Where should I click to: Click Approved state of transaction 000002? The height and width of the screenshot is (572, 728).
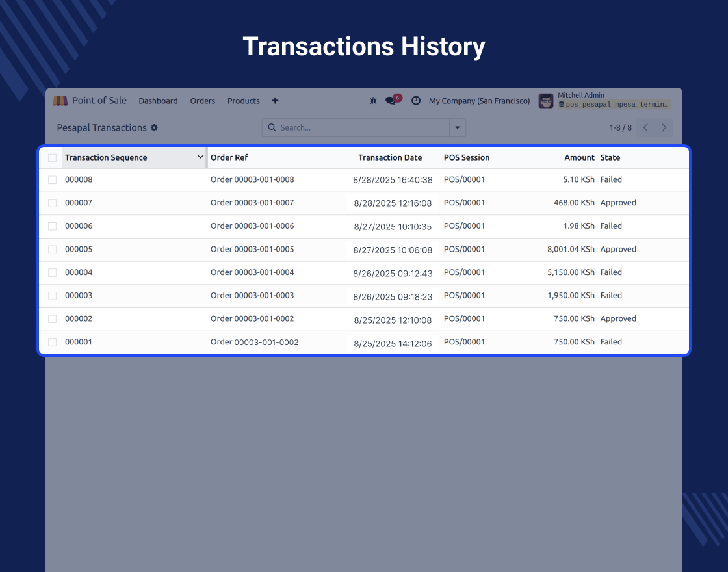point(618,319)
